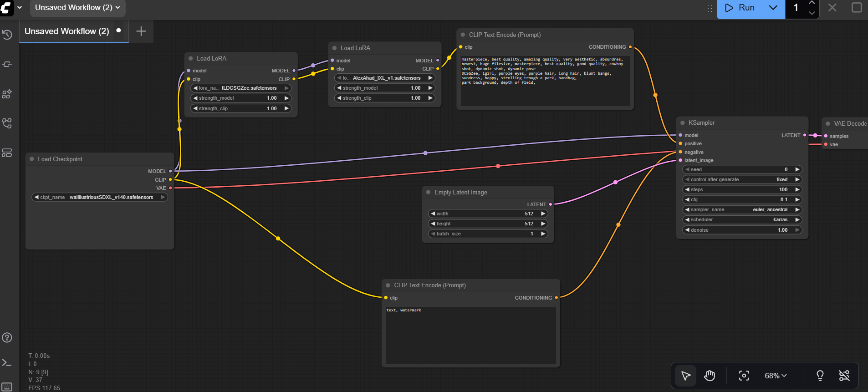Image resolution: width=868 pixels, height=392 pixels.
Task: Click the X icon next to batch count
Action: click(x=832, y=8)
